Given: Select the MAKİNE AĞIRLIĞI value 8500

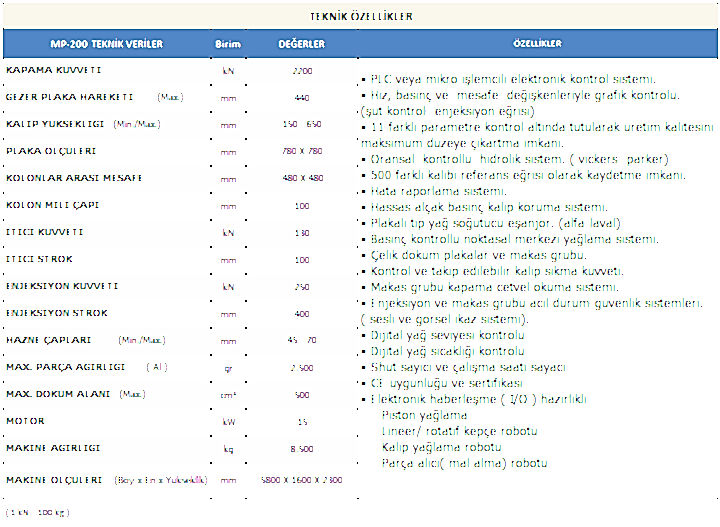Looking at the screenshot, I should [x=302, y=448].
